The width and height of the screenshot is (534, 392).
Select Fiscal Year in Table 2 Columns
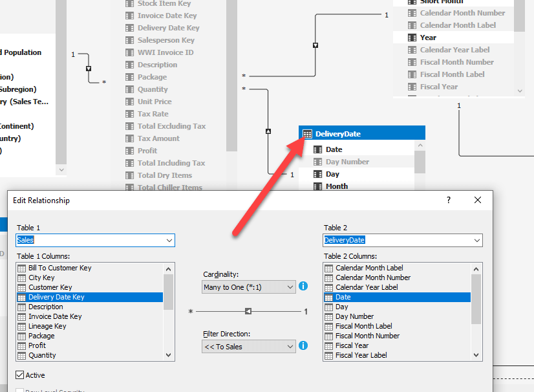(397, 345)
